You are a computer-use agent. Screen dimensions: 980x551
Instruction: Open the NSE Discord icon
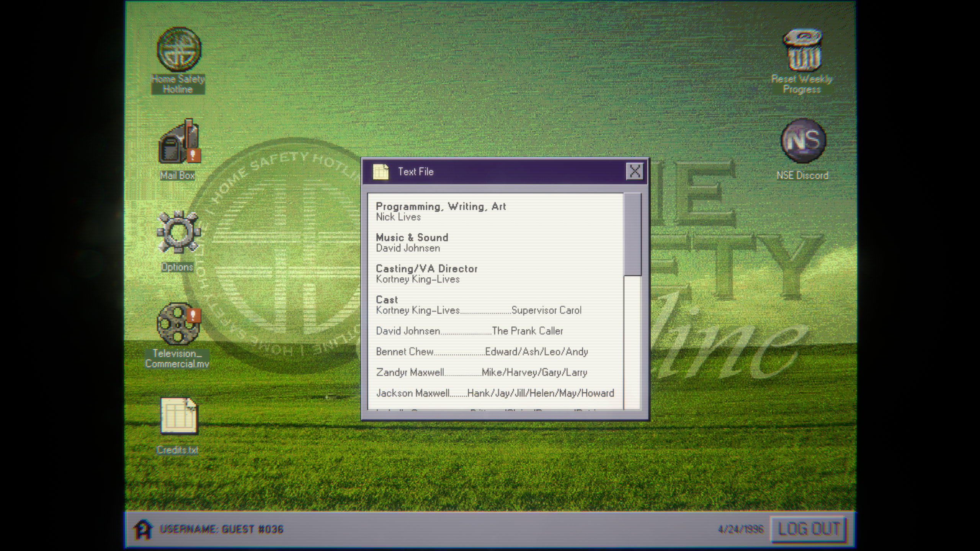803,141
